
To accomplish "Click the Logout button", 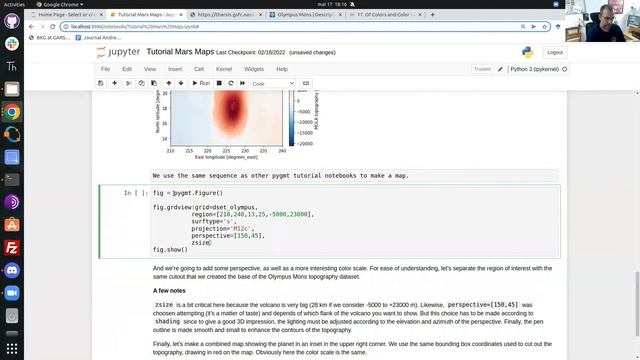I will tap(555, 52).
